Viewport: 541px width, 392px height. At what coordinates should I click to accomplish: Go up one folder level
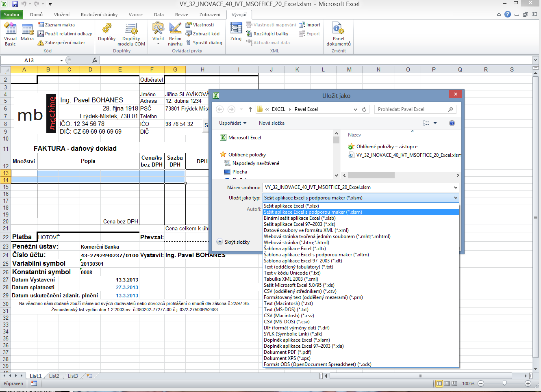pyautogui.click(x=250, y=109)
